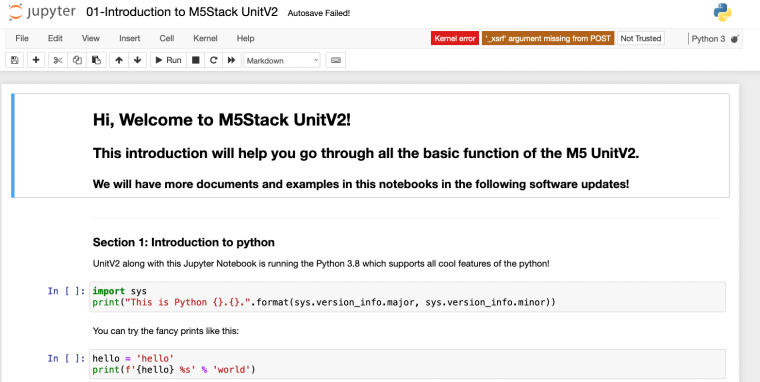This screenshot has width=760, height=382.
Task: Click the Jupyter logo
Action: [42, 12]
